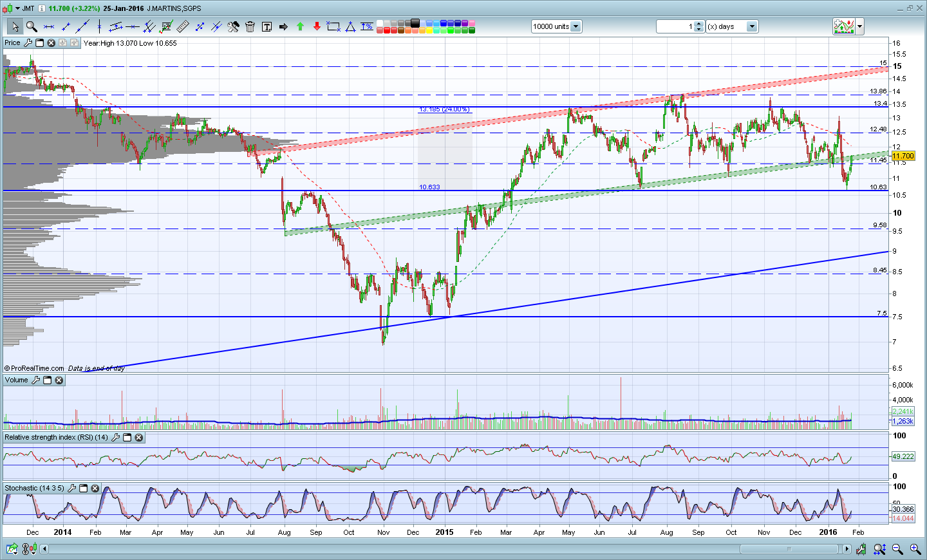Open Price panel wrench settings
This screenshot has width=927, height=560.
(x=28, y=43)
